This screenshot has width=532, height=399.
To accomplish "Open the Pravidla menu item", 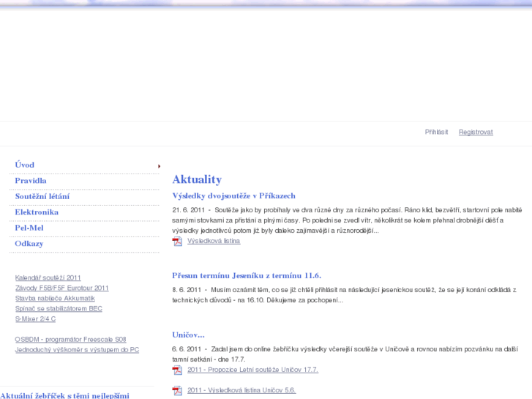I will click(31, 181).
